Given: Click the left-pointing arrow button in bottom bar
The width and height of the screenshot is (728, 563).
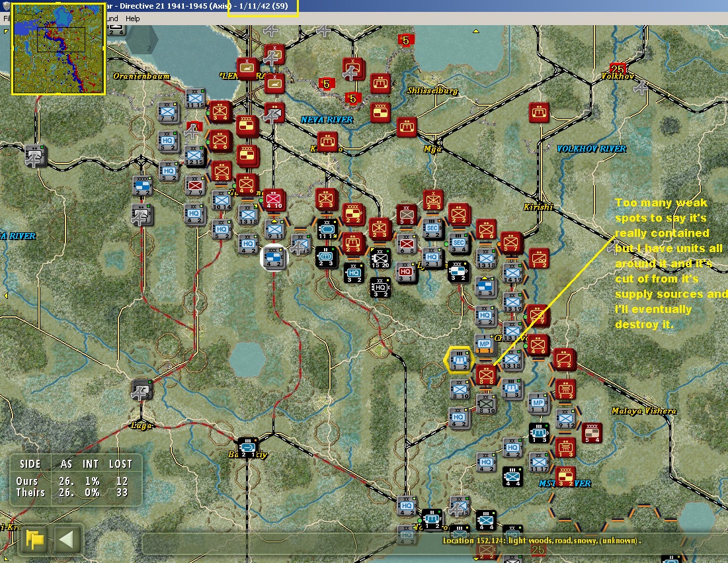Looking at the screenshot, I should click(x=67, y=539).
